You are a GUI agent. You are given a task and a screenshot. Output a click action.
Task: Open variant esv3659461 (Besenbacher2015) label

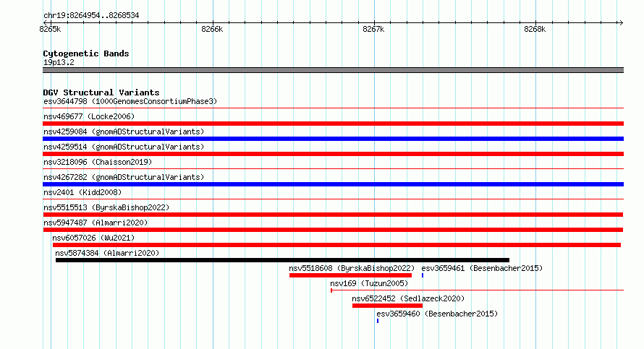tap(482, 268)
